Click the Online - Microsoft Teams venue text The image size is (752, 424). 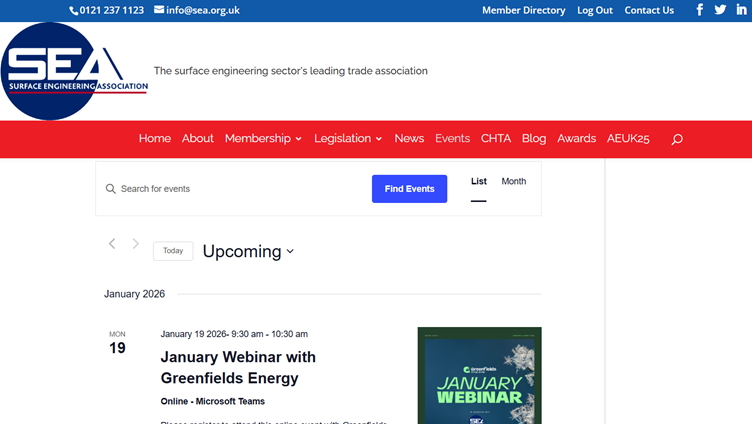pos(212,401)
